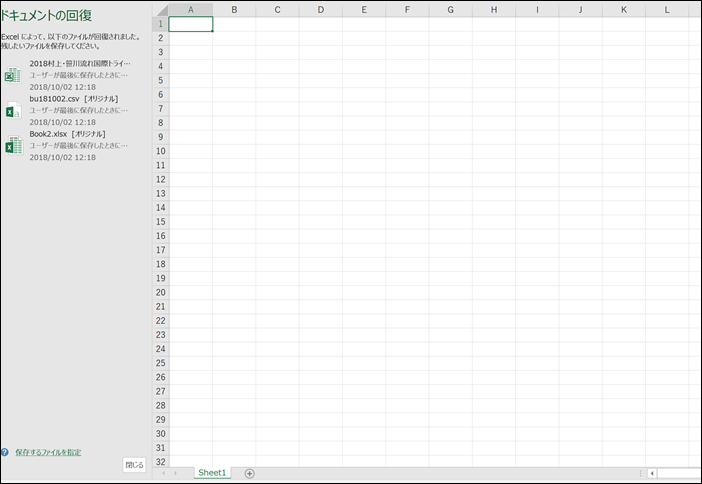Open the 保存するファイルを指定 link
702x484 pixels.
48,452
